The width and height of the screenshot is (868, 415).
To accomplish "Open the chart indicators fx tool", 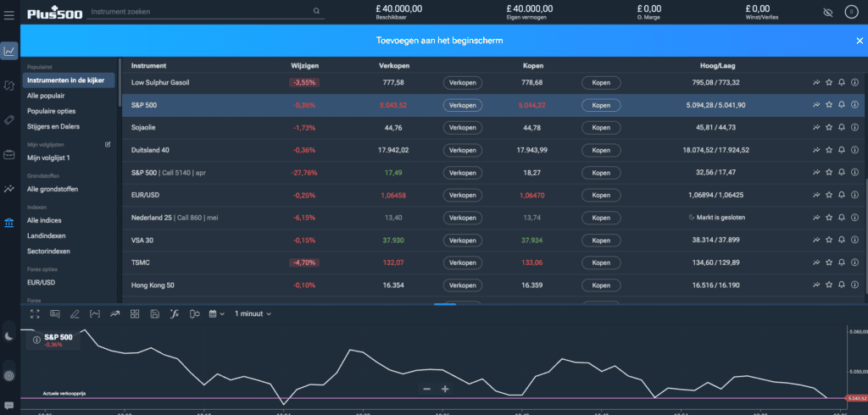I will 174,314.
